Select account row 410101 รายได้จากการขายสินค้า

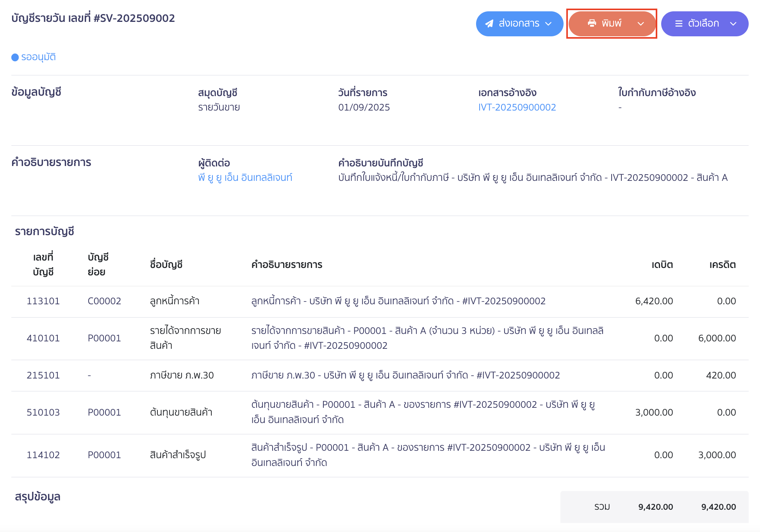[185, 338]
